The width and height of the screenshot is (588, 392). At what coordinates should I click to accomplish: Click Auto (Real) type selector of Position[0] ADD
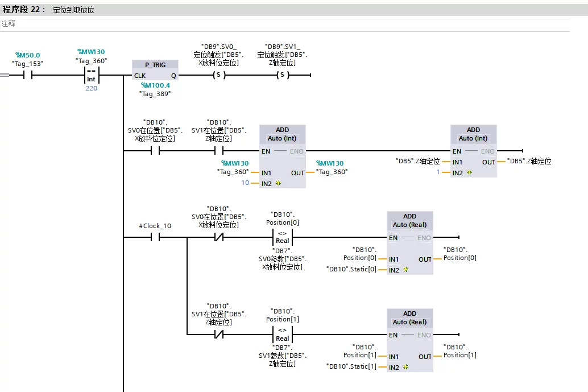(410, 225)
